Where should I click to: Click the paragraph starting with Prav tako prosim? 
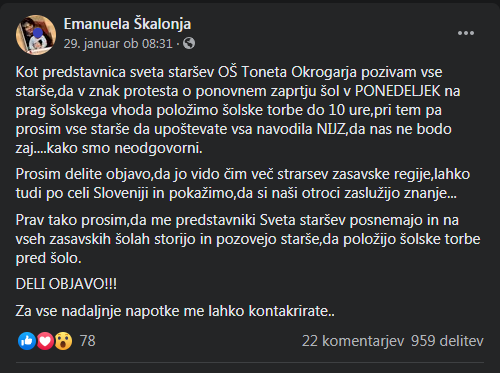pos(248,239)
